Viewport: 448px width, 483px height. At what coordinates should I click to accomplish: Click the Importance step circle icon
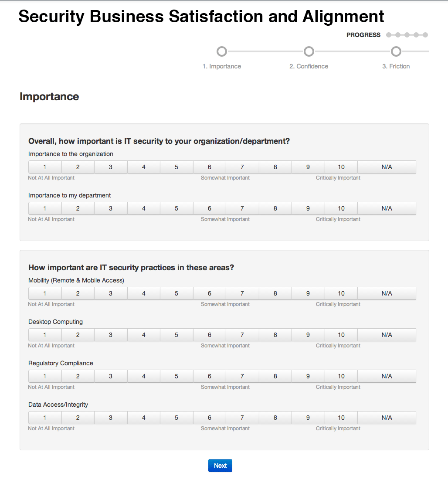pyautogui.click(x=222, y=52)
